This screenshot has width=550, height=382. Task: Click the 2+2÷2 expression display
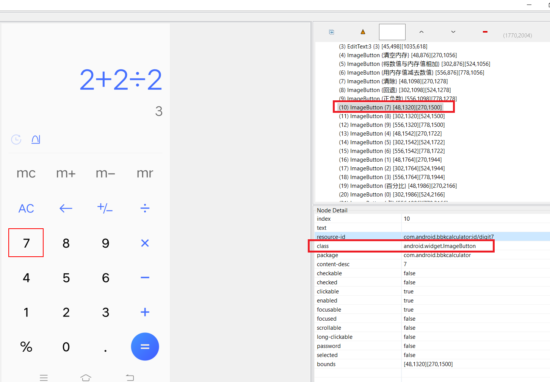pos(121,80)
